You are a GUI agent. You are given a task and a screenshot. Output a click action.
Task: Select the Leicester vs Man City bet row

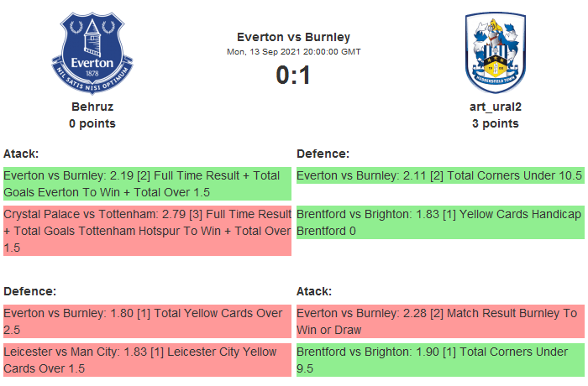click(x=147, y=360)
